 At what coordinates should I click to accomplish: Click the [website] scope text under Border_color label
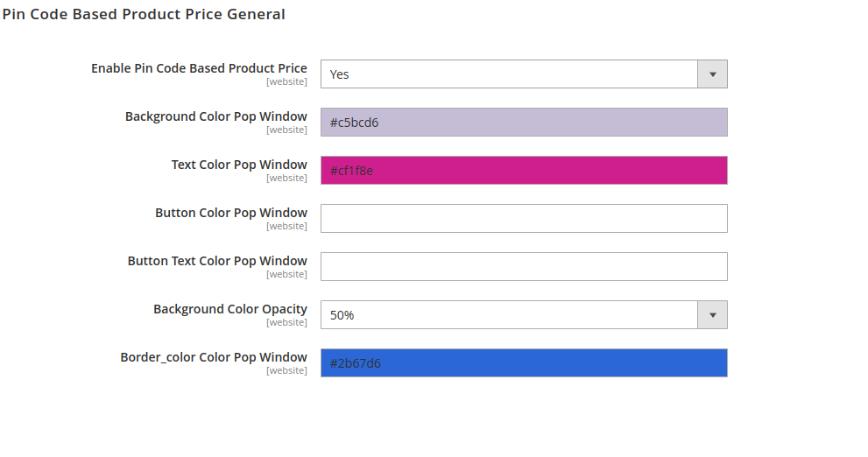[286, 371]
